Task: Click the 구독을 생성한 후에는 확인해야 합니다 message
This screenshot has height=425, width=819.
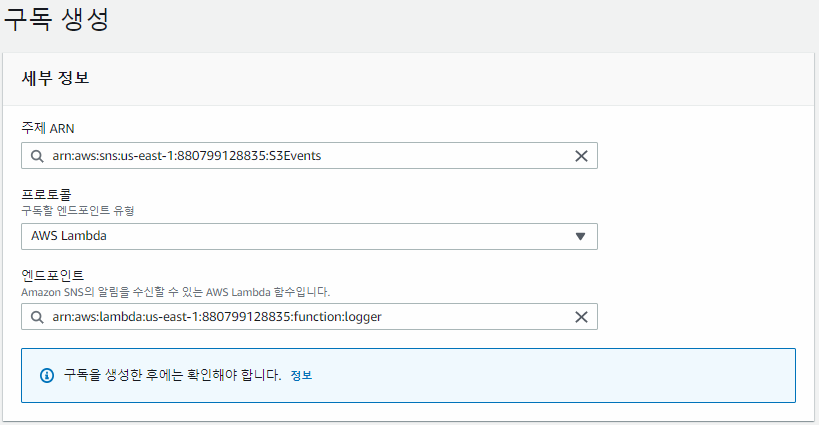Action: [172, 375]
